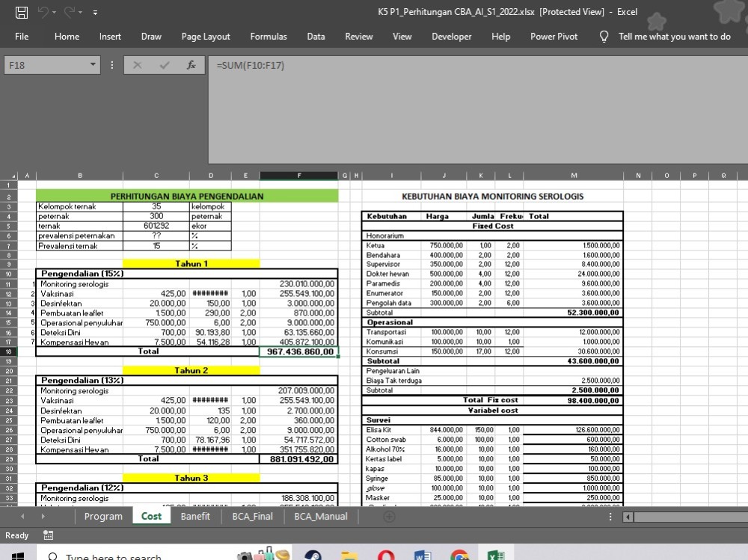The width and height of the screenshot is (748, 560).
Task: Click the previous sheet navigation arrow
Action: (x=22, y=516)
